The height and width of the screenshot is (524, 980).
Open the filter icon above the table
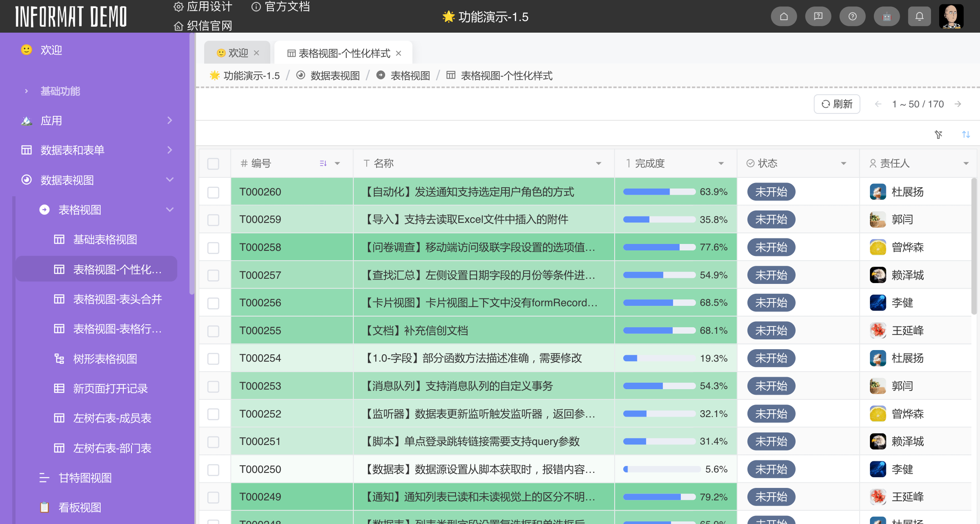click(x=939, y=134)
